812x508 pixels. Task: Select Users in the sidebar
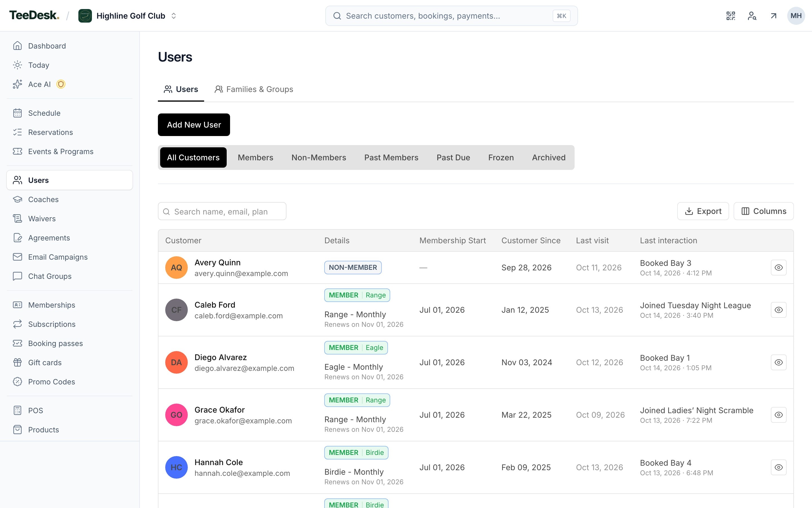click(69, 180)
